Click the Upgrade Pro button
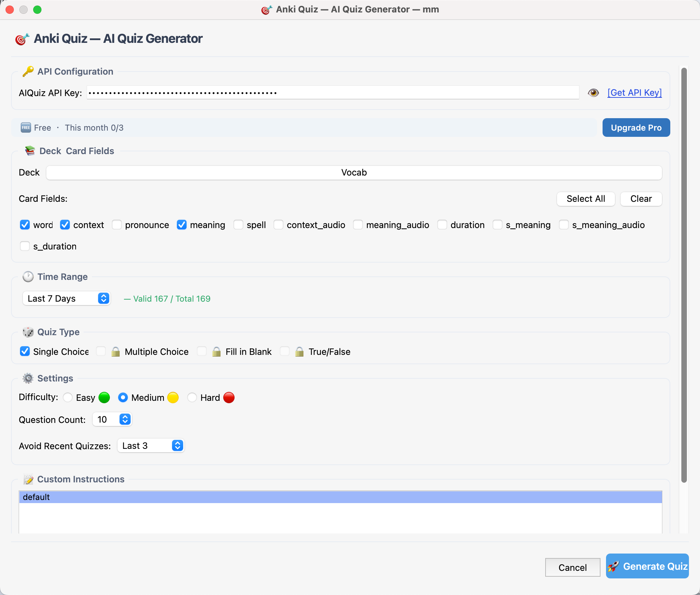This screenshot has height=595, width=700. pyautogui.click(x=636, y=127)
